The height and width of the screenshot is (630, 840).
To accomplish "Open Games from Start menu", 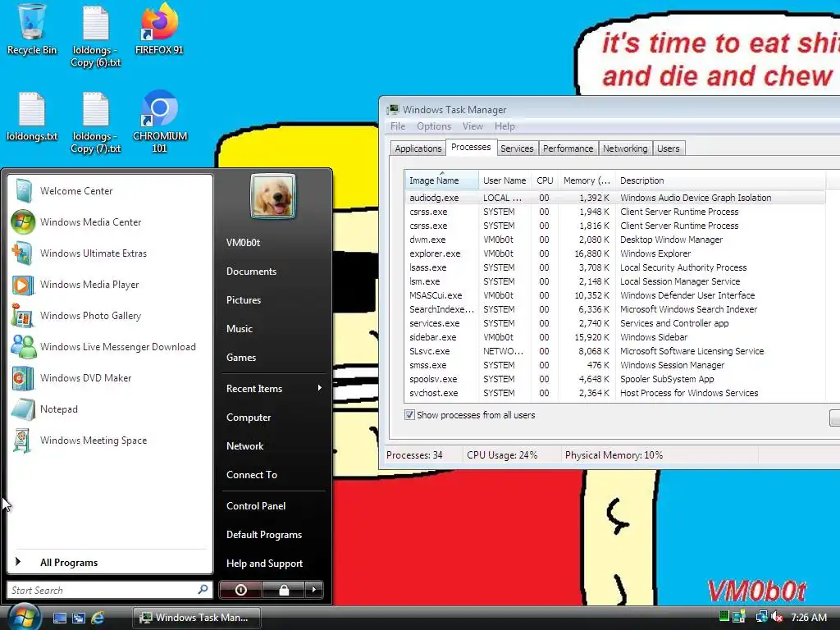I will (x=273, y=358).
